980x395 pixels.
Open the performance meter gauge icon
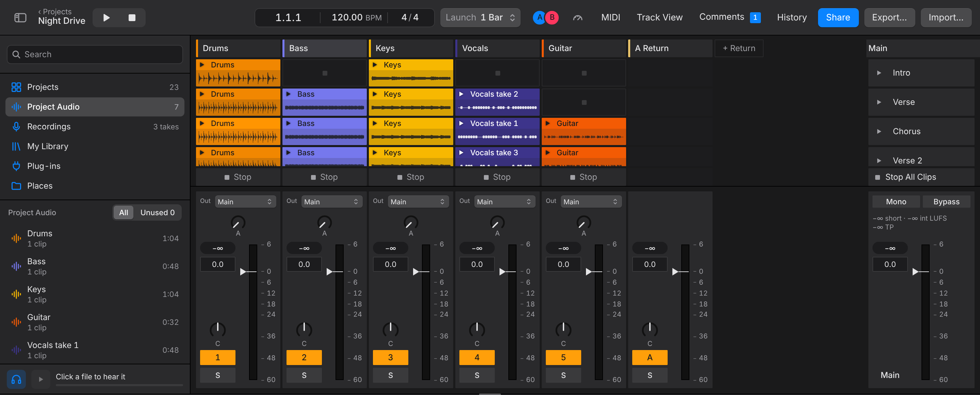(x=577, y=17)
